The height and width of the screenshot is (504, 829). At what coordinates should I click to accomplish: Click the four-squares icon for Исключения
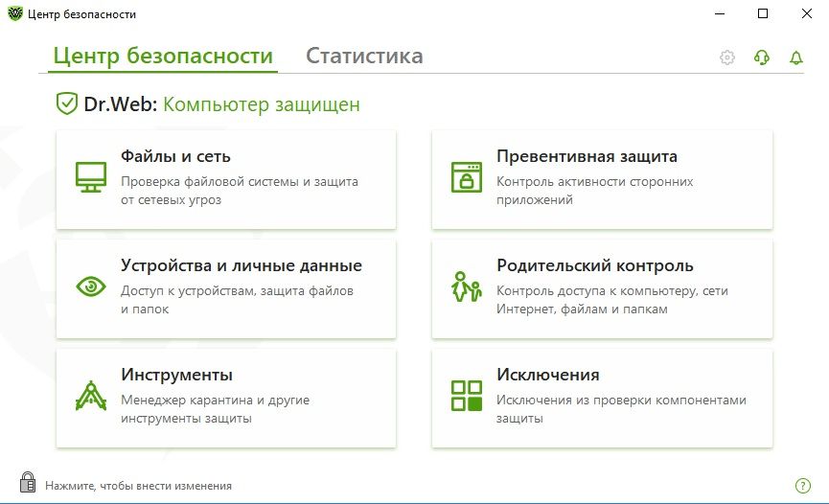point(467,396)
